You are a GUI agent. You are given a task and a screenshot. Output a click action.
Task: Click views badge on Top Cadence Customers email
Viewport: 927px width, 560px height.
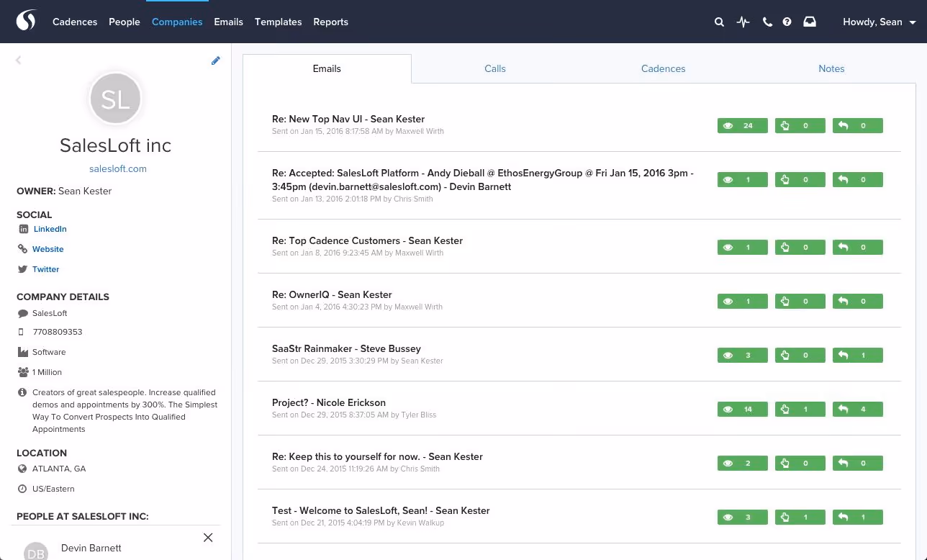pyautogui.click(x=742, y=248)
